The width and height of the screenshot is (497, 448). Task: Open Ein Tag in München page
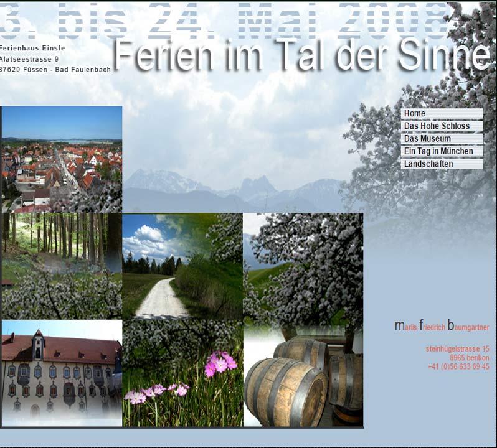coord(442,151)
